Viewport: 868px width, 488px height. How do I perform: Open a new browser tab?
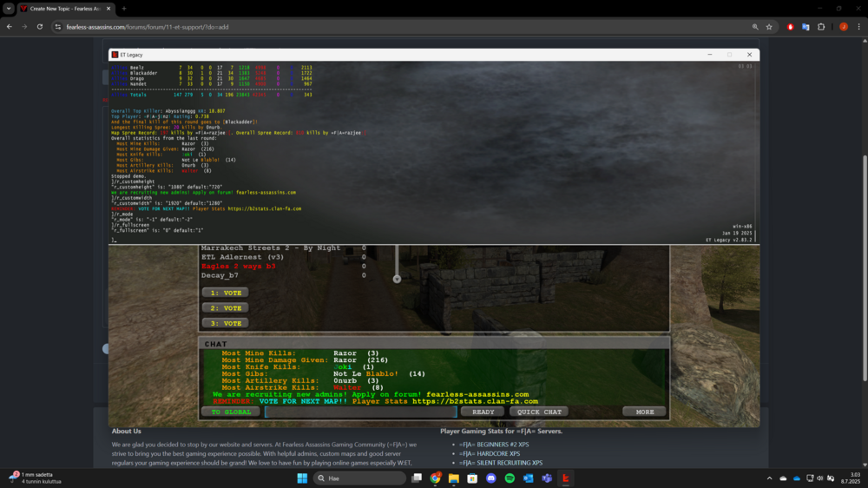pyautogui.click(x=124, y=9)
